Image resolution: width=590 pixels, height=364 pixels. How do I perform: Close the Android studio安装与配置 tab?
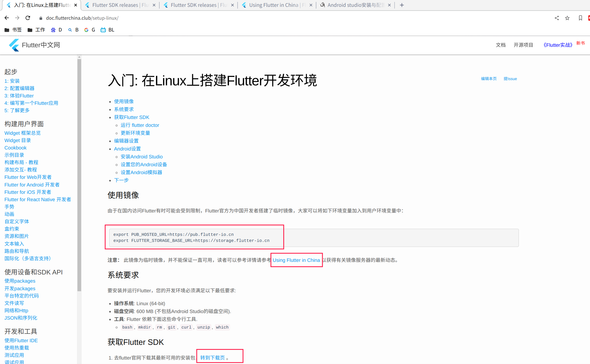click(389, 5)
